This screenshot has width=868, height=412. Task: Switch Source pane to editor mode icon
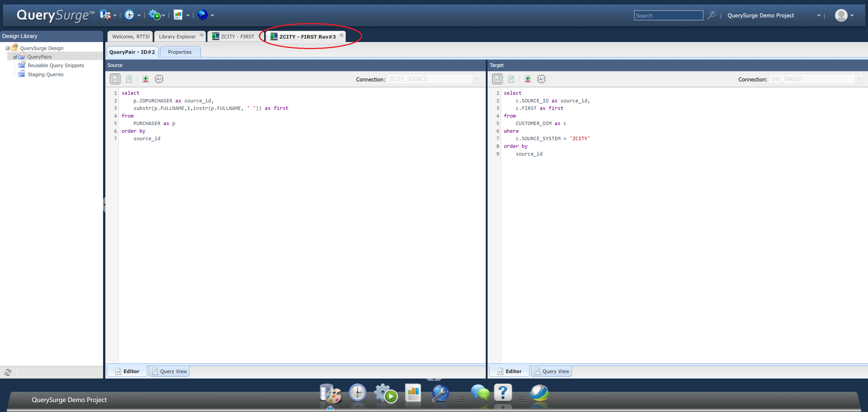coord(115,79)
